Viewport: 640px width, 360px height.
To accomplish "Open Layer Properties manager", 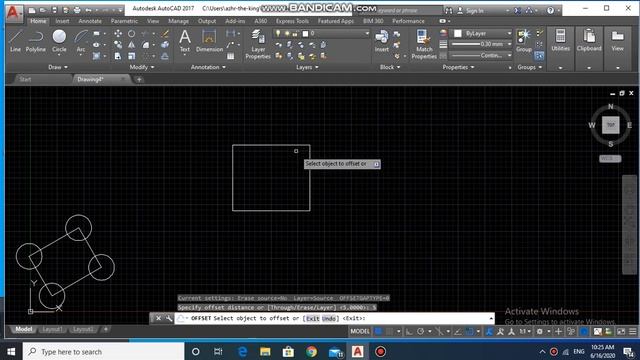I will tap(258, 44).
